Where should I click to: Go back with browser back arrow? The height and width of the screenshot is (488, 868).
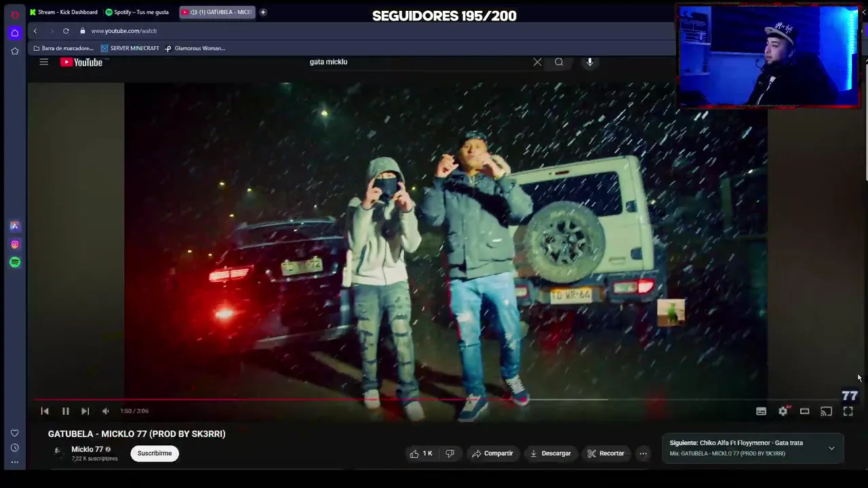35,30
